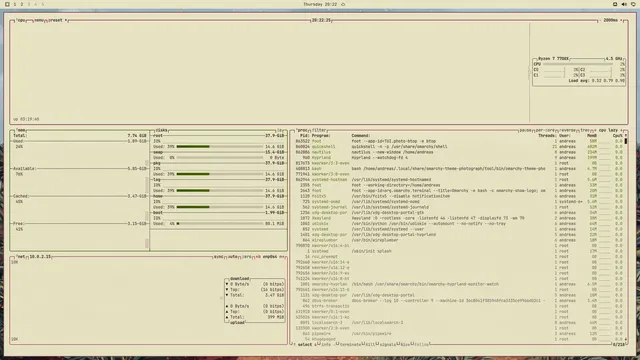Click tray icon left of the volume icon
This screenshot has width=640, height=360.
click(x=615, y=4)
